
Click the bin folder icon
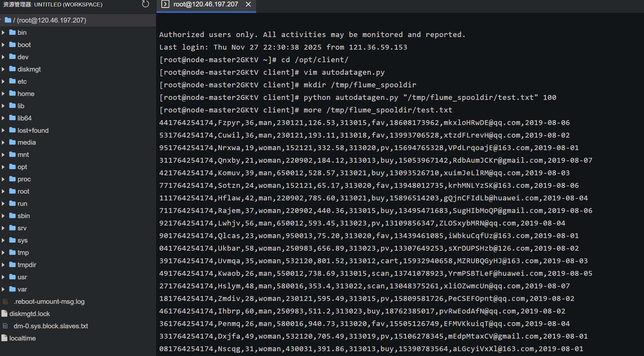[x=13, y=32]
